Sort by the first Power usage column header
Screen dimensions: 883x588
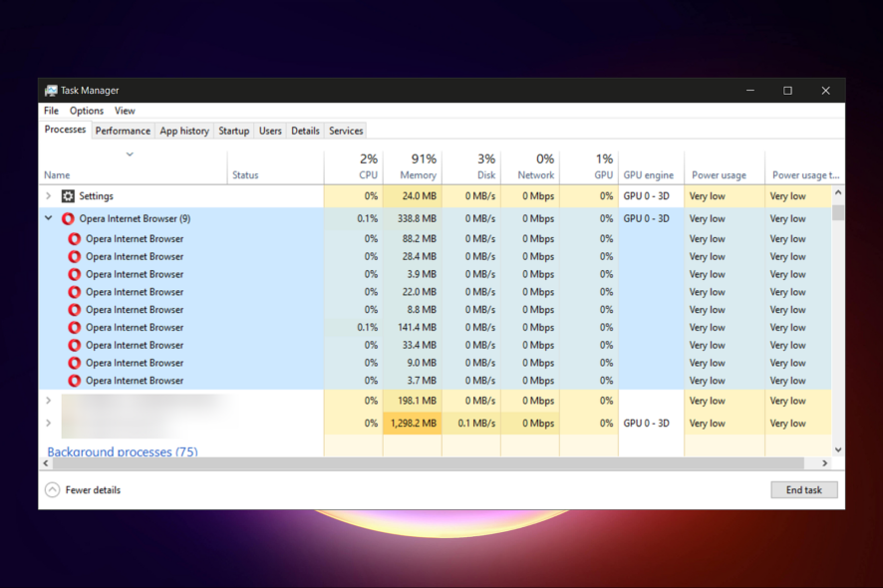(x=725, y=167)
